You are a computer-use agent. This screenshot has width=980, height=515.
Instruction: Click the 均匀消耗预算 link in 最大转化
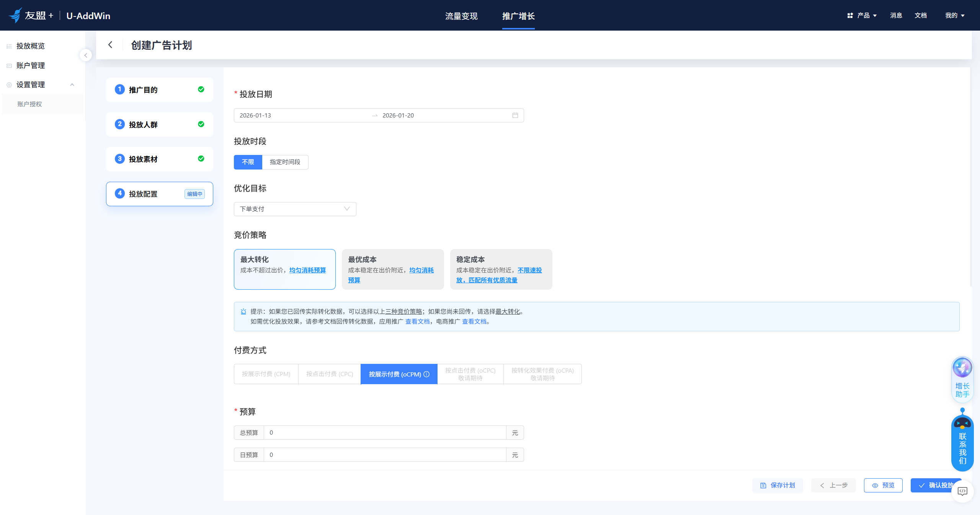tap(307, 270)
